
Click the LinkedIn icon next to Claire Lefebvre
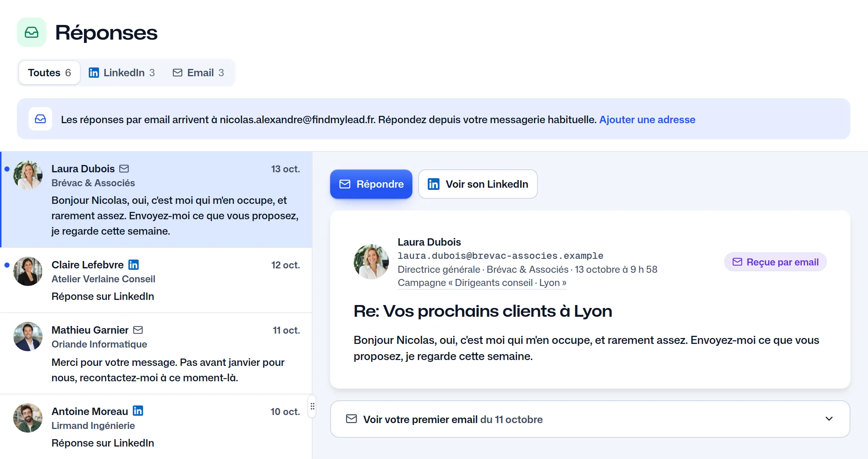pos(134,265)
